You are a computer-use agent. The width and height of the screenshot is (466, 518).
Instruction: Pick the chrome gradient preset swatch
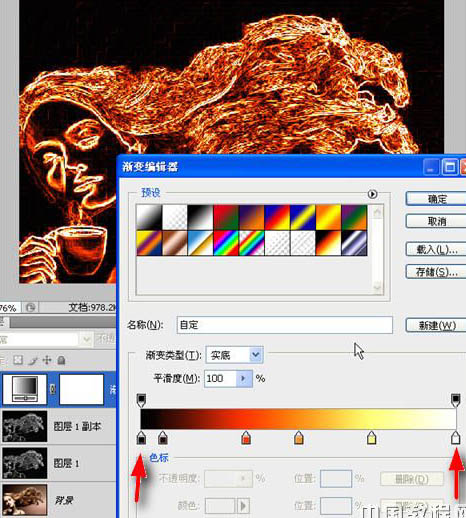click(354, 243)
